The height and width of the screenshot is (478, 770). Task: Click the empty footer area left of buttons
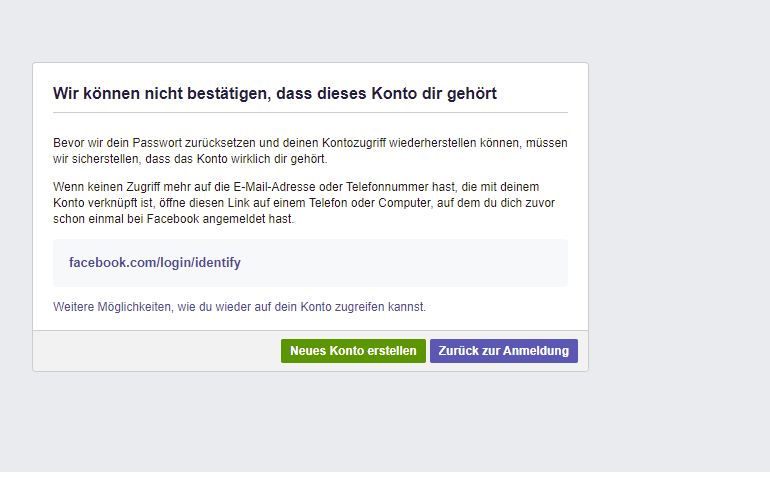(150, 351)
